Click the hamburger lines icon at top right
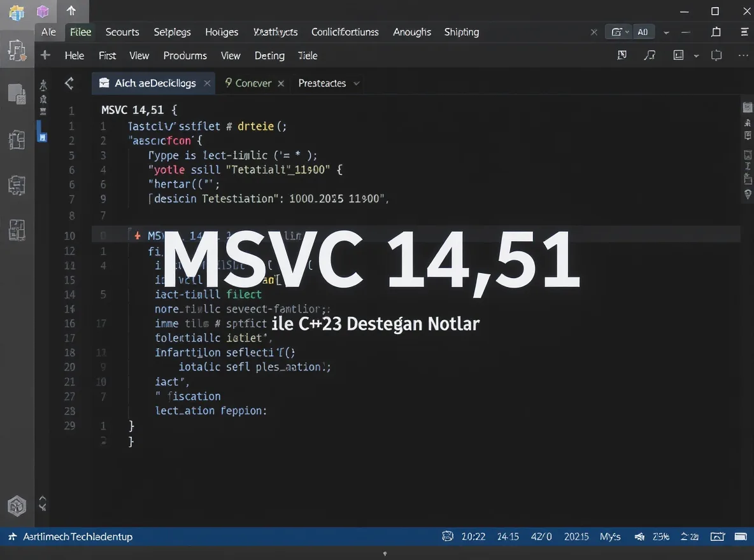Image resolution: width=754 pixels, height=560 pixels. point(744,32)
